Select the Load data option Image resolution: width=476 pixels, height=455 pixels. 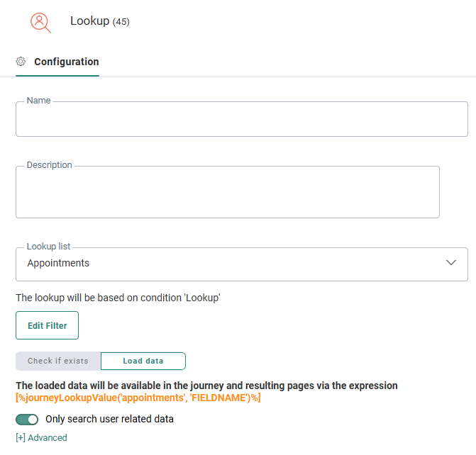[x=143, y=361]
